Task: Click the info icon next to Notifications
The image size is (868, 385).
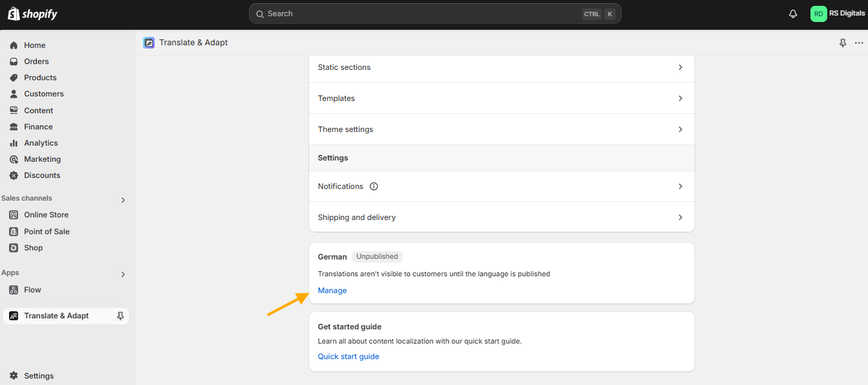Action: pos(374,186)
